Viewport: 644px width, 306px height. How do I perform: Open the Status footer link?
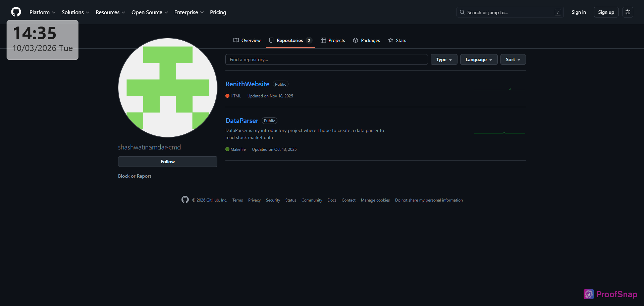291,200
